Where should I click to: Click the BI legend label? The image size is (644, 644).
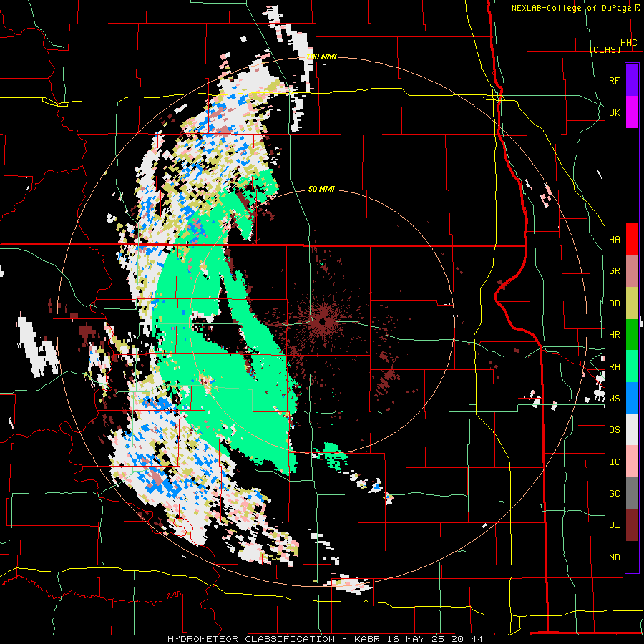[x=614, y=525]
